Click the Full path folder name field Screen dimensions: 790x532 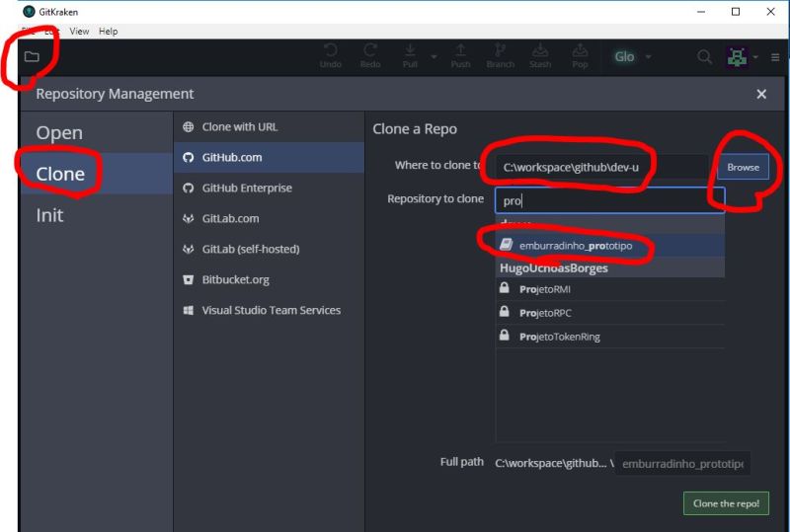pyautogui.click(x=682, y=464)
